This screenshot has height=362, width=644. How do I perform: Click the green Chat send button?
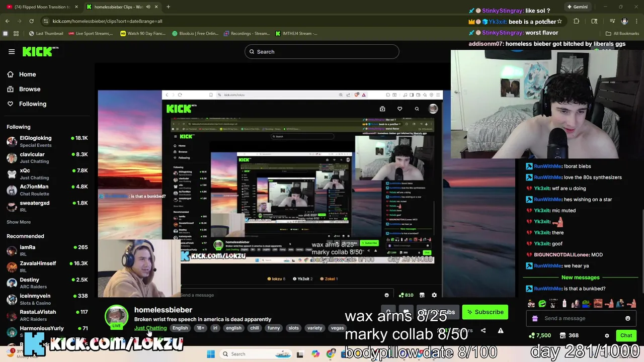(x=626, y=335)
